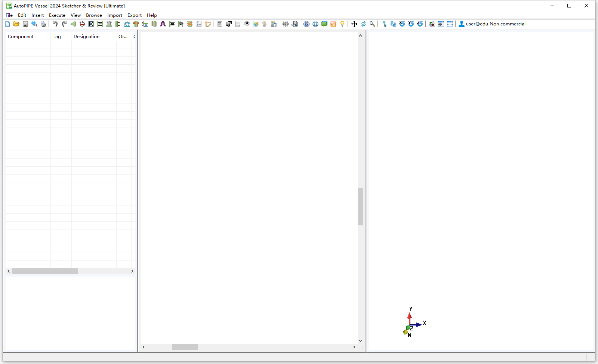This screenshot has width=598, height=364.
Task: Click the green speech bubble icon
Action: pos(324,24)
